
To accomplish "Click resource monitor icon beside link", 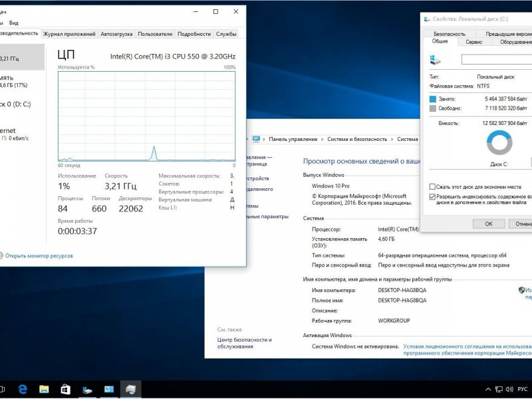I will tap(1, 256).
